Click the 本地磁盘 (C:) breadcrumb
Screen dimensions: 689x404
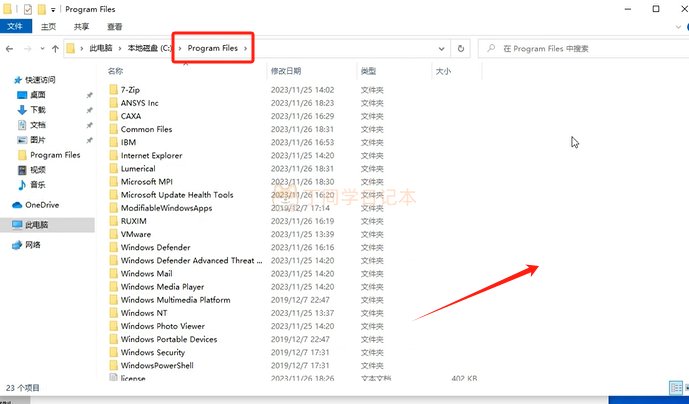(148, 48)
